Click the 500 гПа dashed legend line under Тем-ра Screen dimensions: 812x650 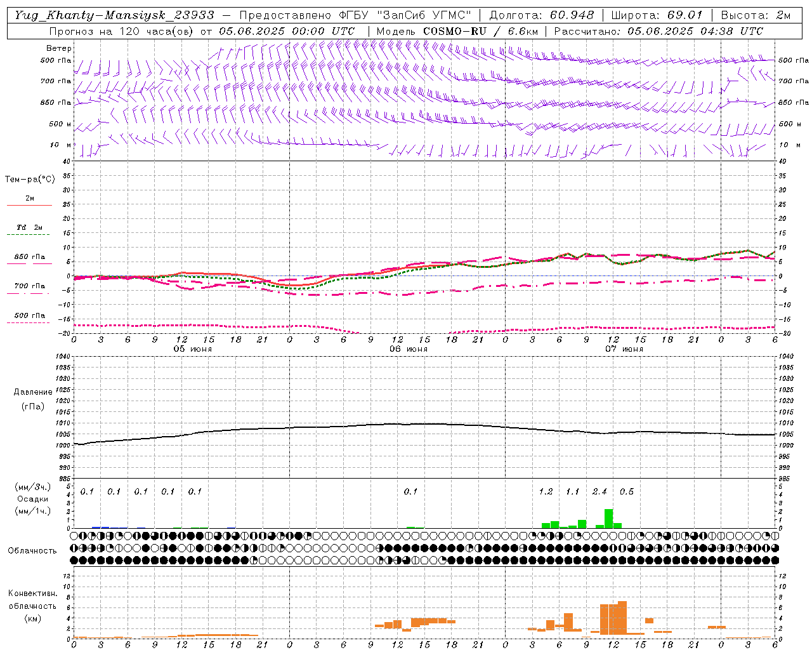pos(28,322)
